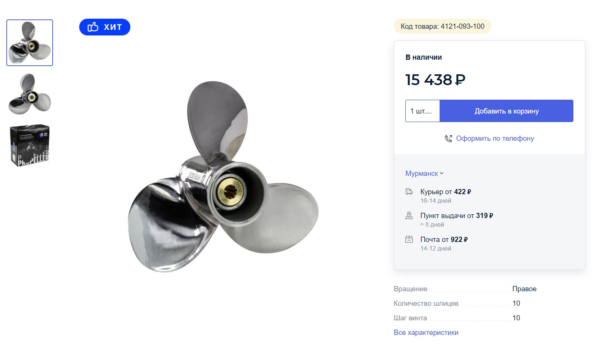The width and height of the screenshot is (616, 364).
Task: Select the first propeller thumbnail
Action: [x=30, y=43]
